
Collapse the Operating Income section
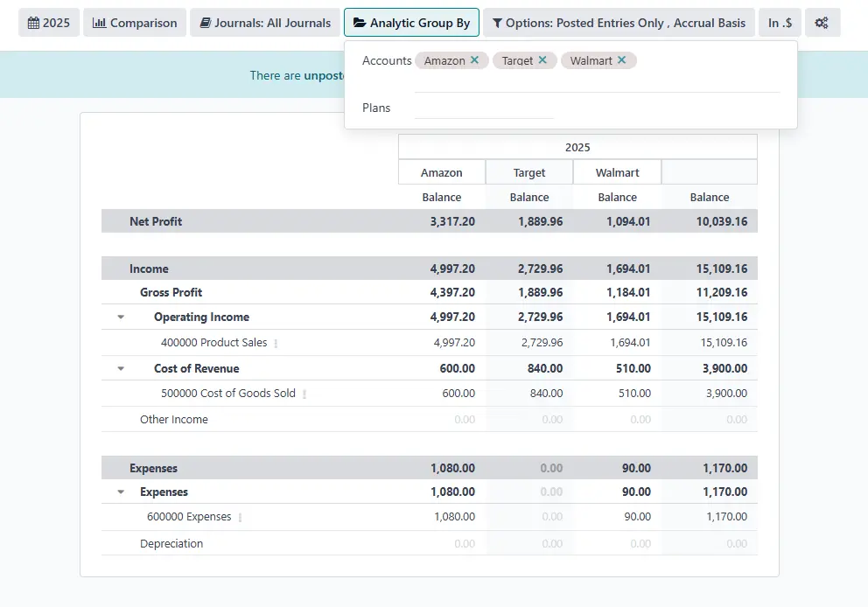pos(121,317)
